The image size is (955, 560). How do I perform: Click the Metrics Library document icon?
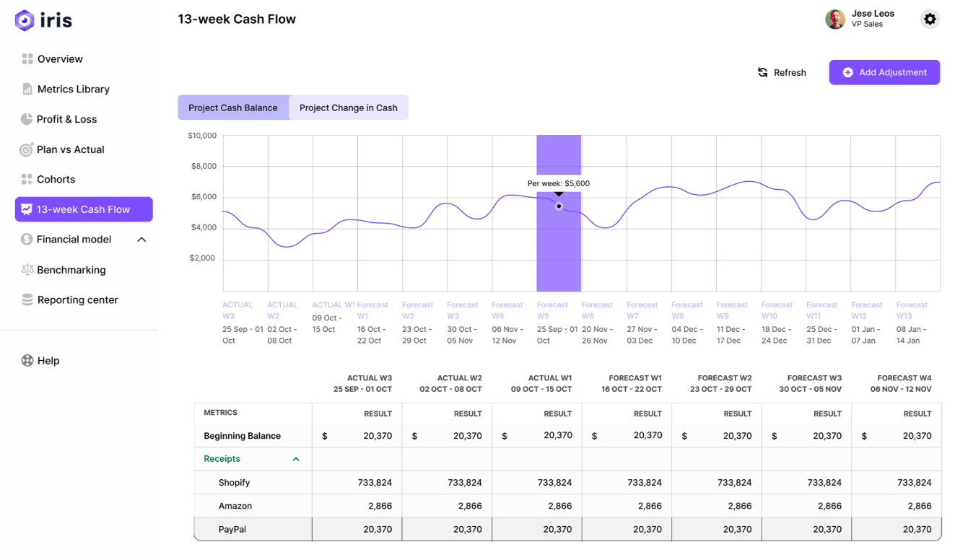tap(27, 89)
